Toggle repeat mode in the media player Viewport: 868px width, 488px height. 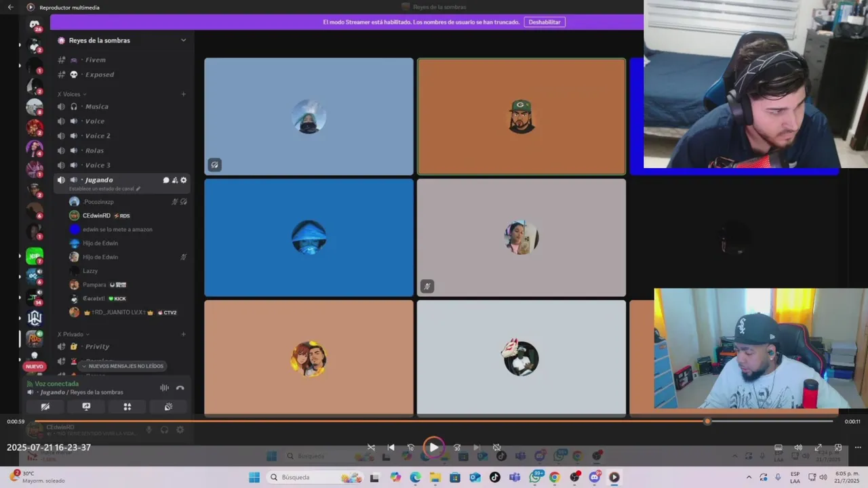point(497,447)
